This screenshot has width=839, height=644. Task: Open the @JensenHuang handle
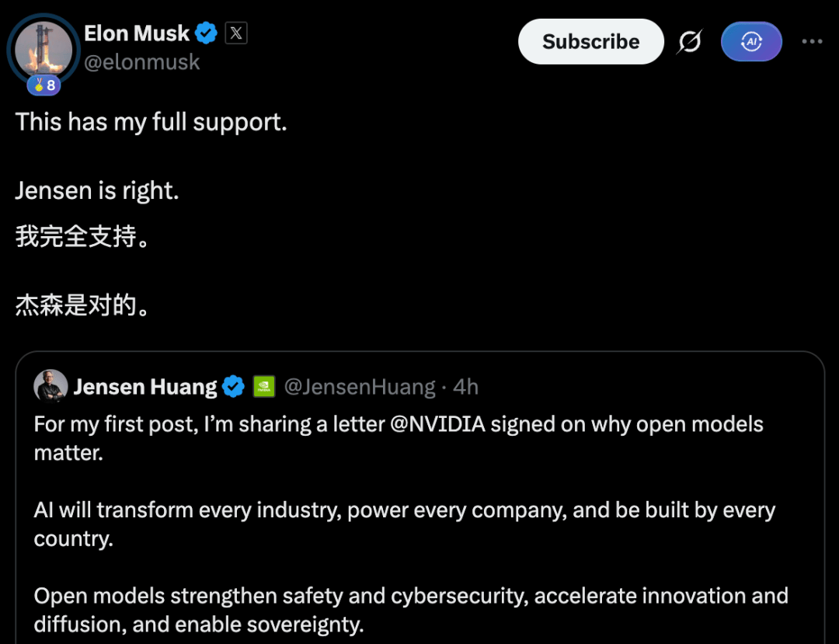click(x=360, y=387)
